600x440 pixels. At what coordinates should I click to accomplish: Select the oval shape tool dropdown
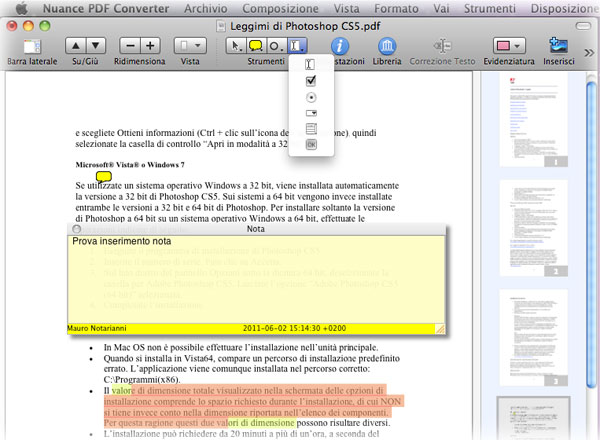(275, 46)
